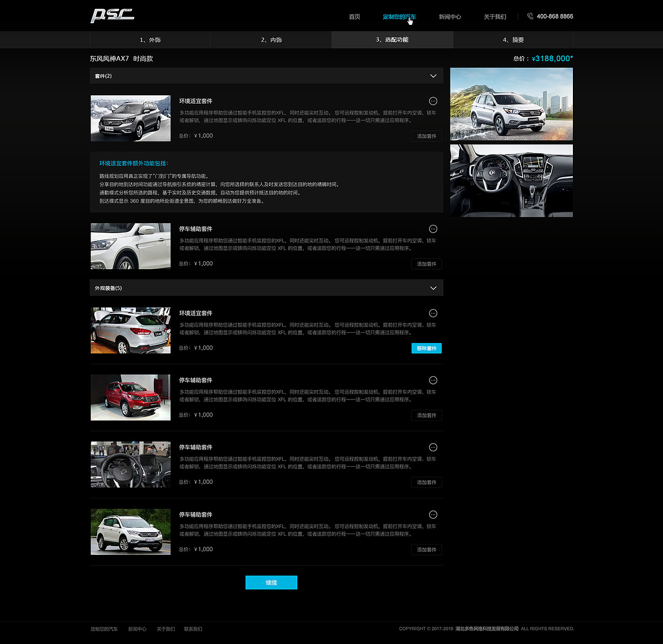
Task: Click the phone number 400-868 8866
Action: click(x=555, y=17)
